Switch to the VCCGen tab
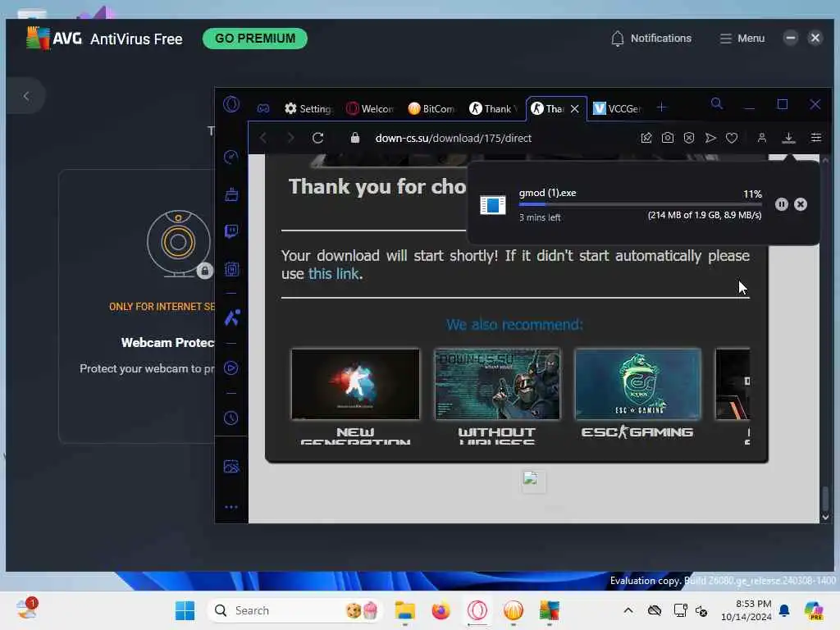 click(617, 109)
